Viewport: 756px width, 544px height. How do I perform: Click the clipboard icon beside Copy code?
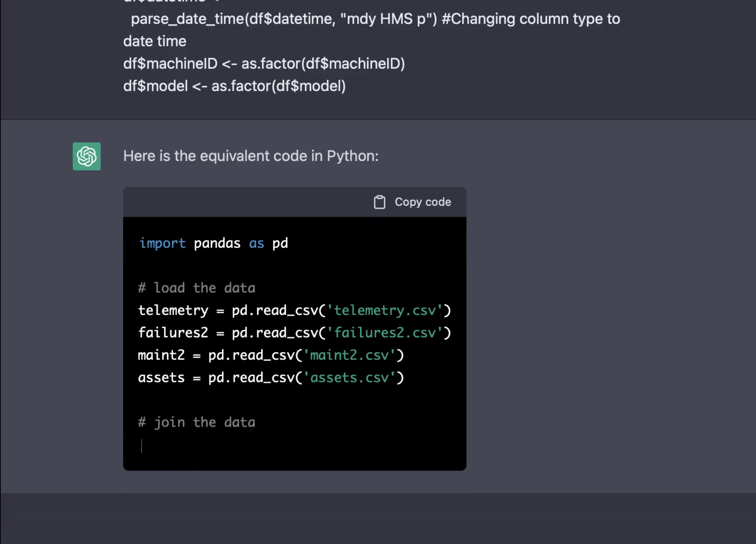(379, 202)
